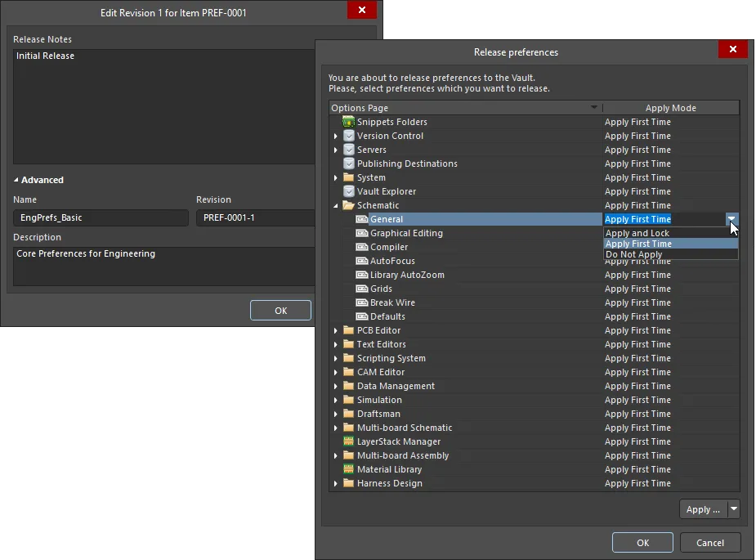Click the Description text area
Image resolution: width=756 pixels, height=560 pixels.
(x=164, y=267)
